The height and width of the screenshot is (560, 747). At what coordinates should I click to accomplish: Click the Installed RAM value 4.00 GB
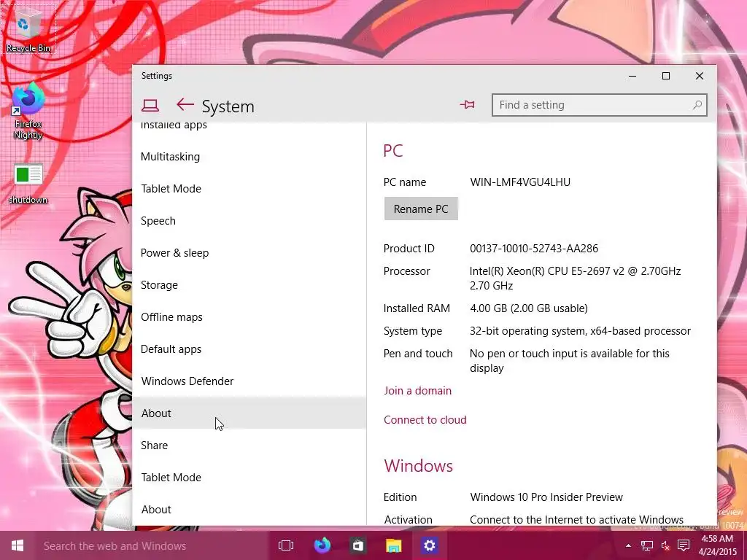529,308
